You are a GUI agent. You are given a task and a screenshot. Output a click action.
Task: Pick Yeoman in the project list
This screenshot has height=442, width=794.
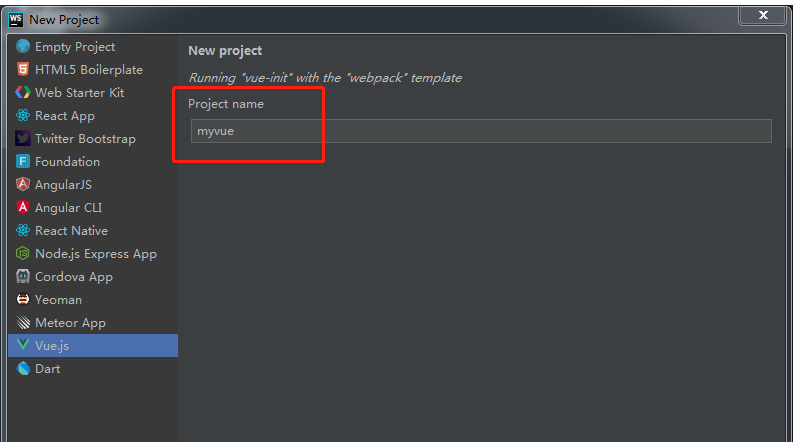pos(58,300)
